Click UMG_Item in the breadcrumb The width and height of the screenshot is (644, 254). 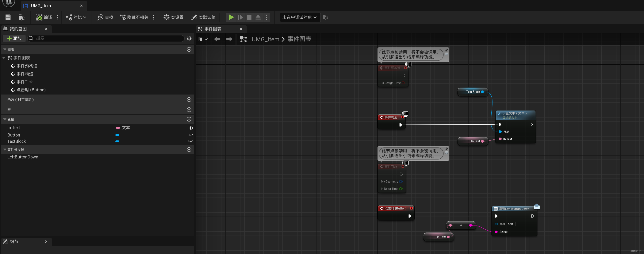point(265,39)
